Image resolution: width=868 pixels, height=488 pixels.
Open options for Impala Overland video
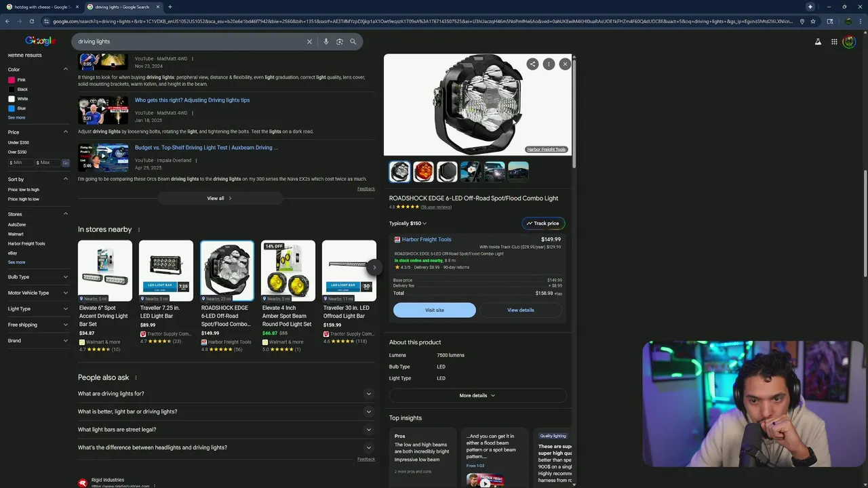click(x=196, y=161)
